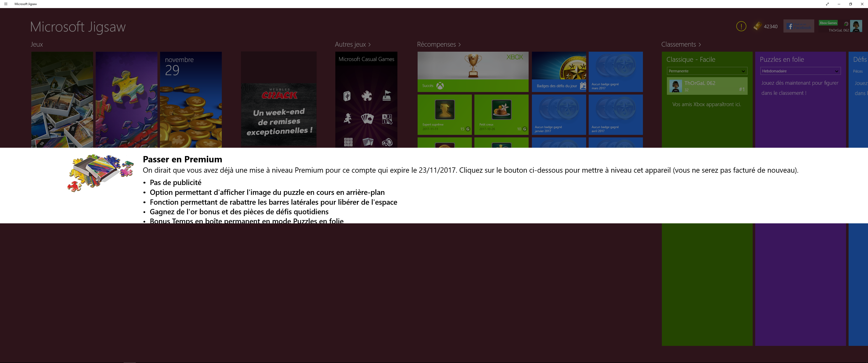Viewport: 868px width, 363px height.
Task: Launch the word grid game icon
Action: 348,142
